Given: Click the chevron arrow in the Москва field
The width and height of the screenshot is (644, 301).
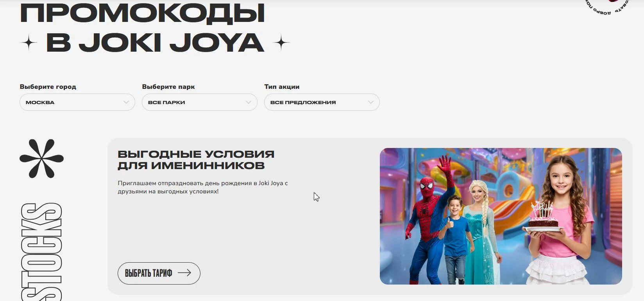Looking at the screenshot, I should point(126,102).
